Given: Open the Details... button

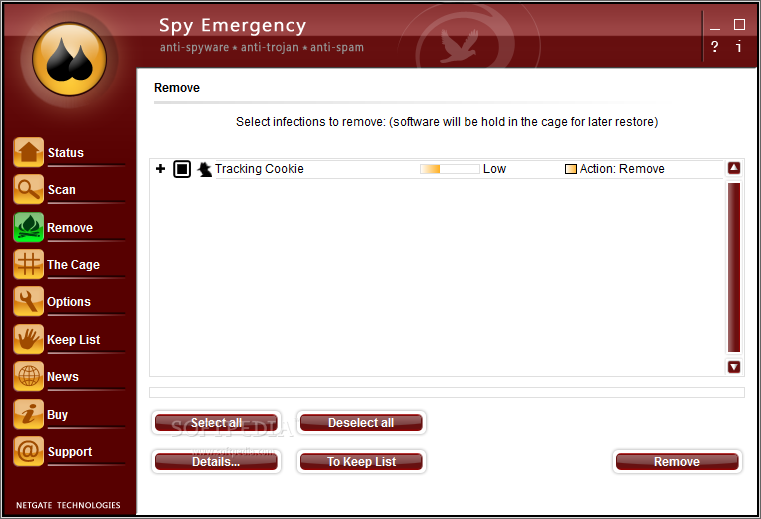Looking at the screenshot, I should [x=216, y=461].
